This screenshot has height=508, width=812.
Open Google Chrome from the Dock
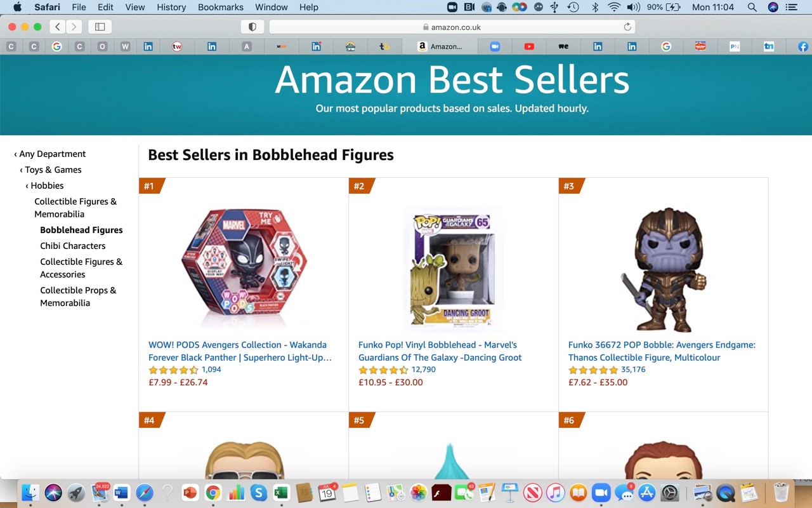tap(213, 492)
